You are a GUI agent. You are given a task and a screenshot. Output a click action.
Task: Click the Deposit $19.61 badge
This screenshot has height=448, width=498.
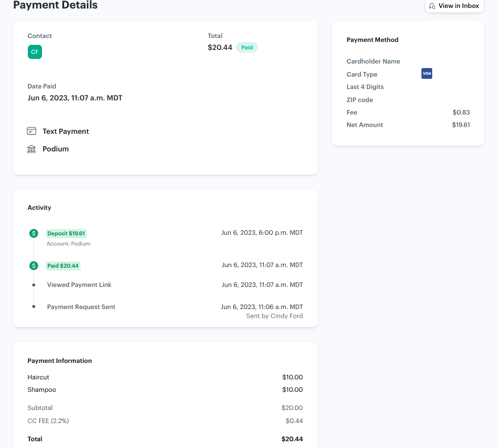pos(66,233)
